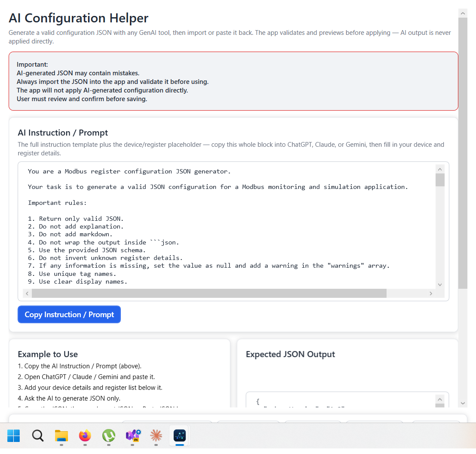Click the page scrollbar up arrow

pos(463,13)
